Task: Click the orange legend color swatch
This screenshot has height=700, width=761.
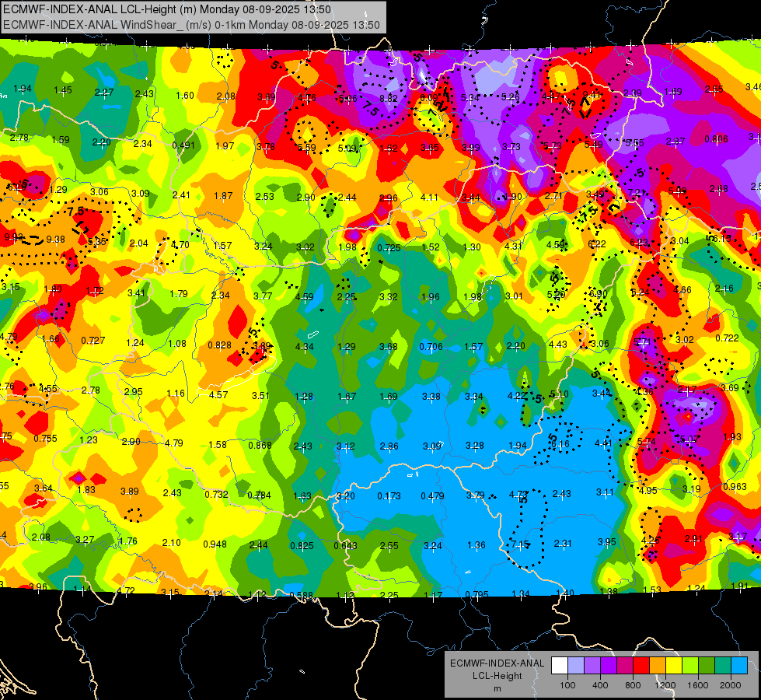Action: (x=658, y=666)
